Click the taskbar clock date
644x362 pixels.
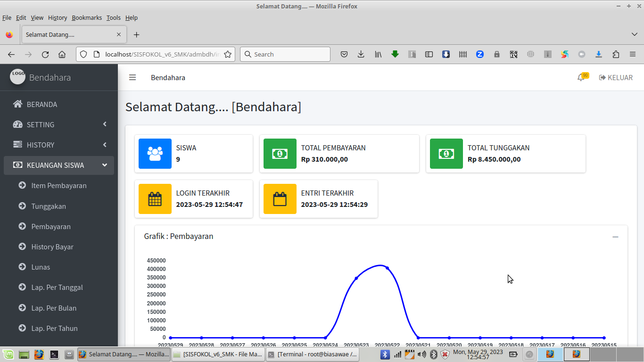coord(478,354)
